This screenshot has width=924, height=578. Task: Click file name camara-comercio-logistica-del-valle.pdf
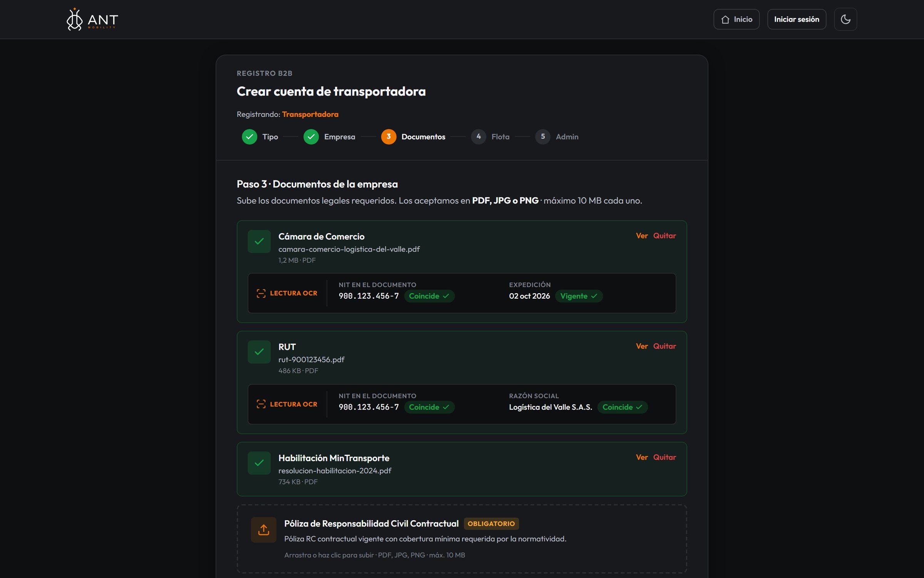click(x=349, y=249)
